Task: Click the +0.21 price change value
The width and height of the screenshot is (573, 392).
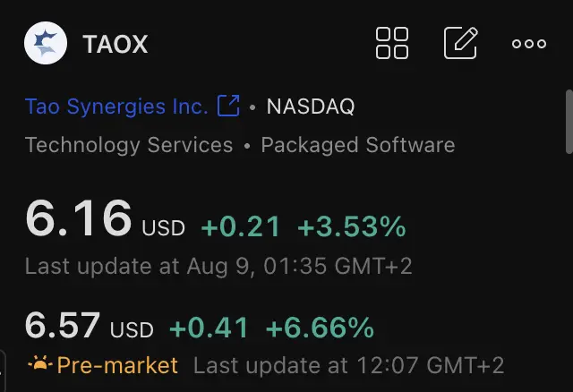Action: point(241,226)
